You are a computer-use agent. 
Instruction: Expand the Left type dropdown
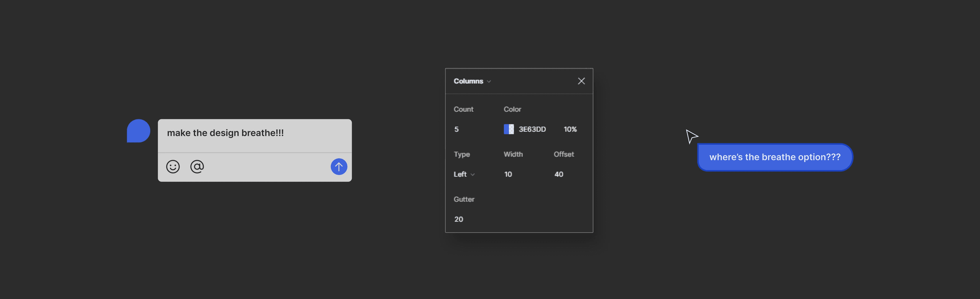tap(464, 174)
